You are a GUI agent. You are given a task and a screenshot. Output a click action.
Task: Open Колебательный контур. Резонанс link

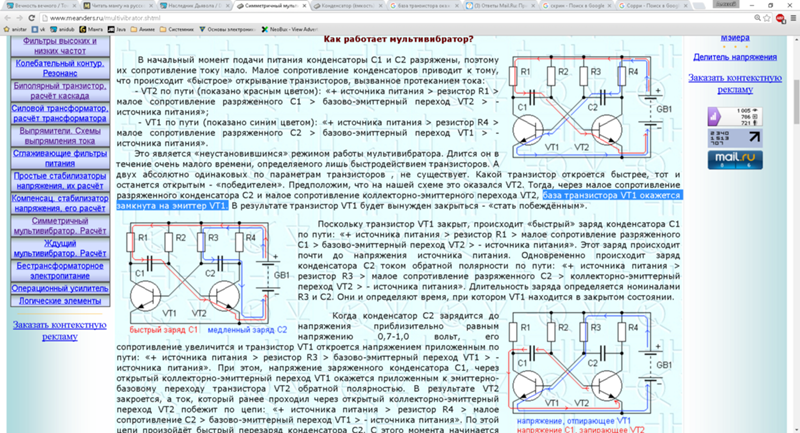click(x=60, y=68)
